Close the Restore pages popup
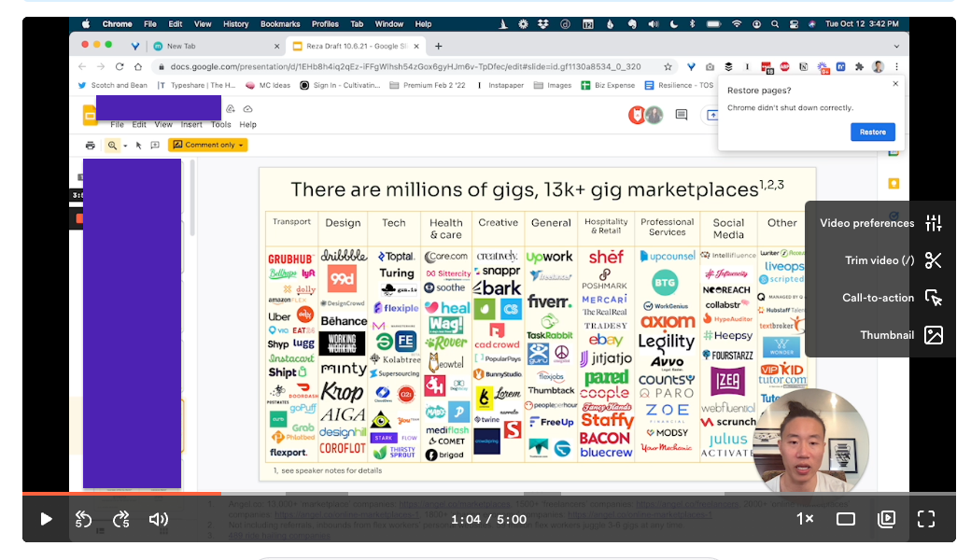 click(x=894, y=84)
